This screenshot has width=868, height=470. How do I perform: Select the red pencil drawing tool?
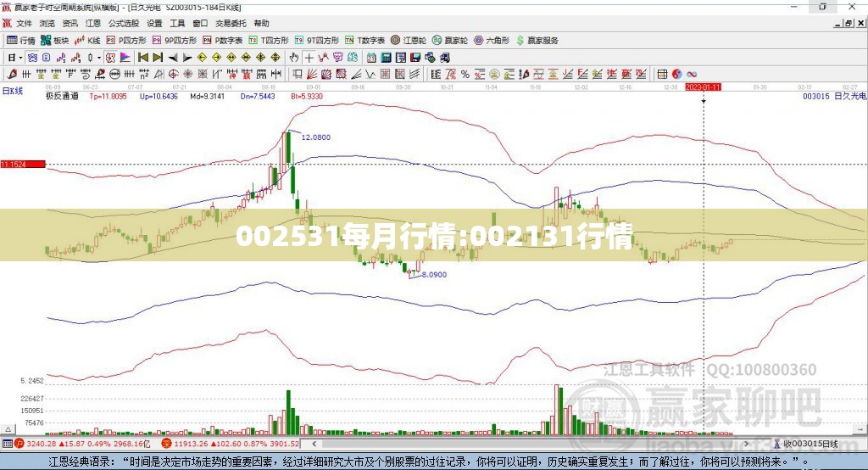12,74
